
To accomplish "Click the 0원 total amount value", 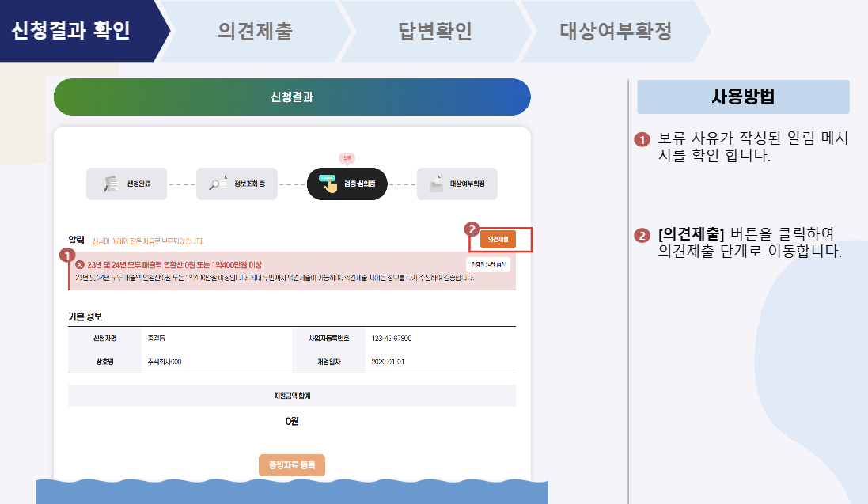I will pyautogui.click(x=292, y=422).
